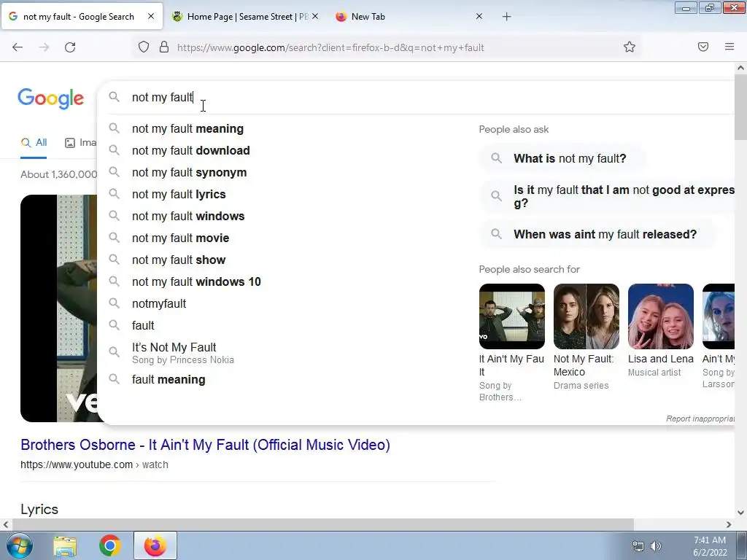This screenshot has height=560, width=747.
Task: Close the Sesame Street tab
Action: click(x=315, y=16)
